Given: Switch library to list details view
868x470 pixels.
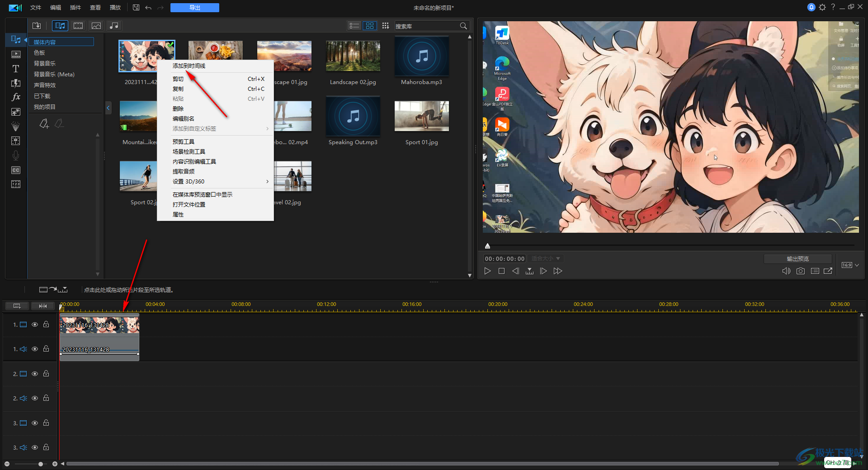Looking at the screenshot, I should click(354, 26).
